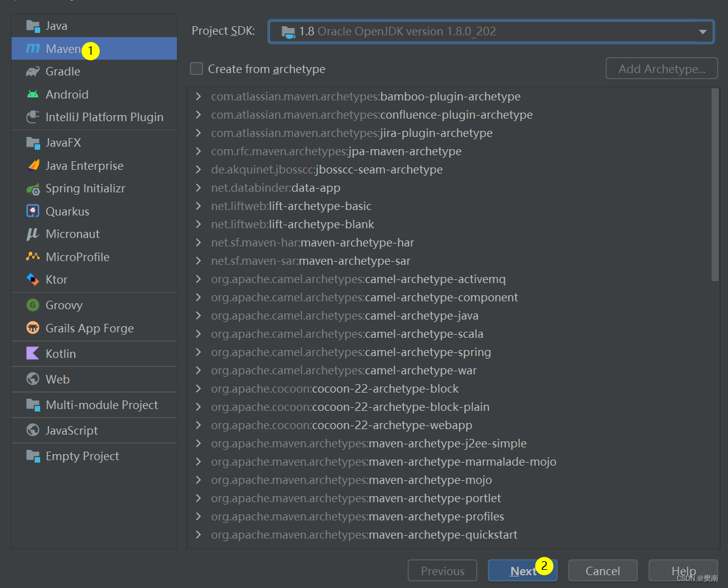
Task: Choose the JavaFX project type
Action: tap(64, 142)
